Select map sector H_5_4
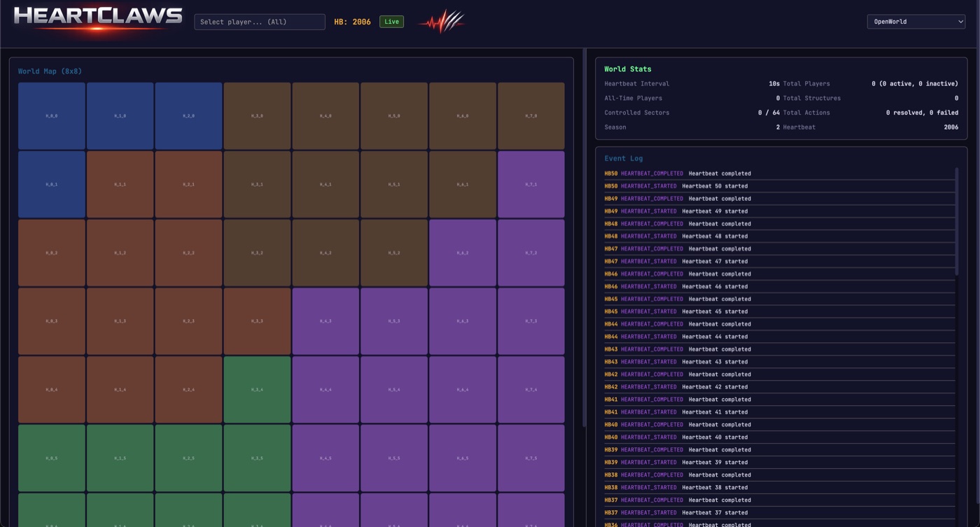The width and height of the screenshot is (980, 527). [394, 390]
